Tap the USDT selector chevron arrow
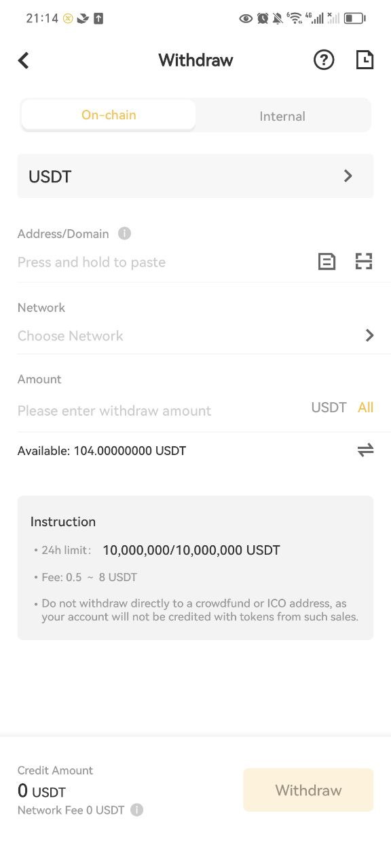The height and width of the screenshot is (868, 391). coord(348,176)
